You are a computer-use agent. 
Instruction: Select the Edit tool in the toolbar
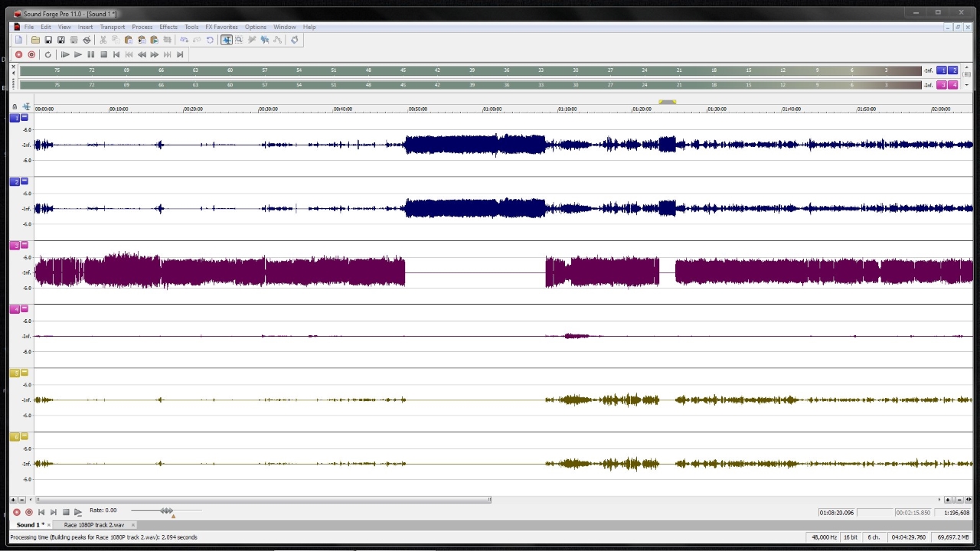pyautogui.click(x=227, y=40)
